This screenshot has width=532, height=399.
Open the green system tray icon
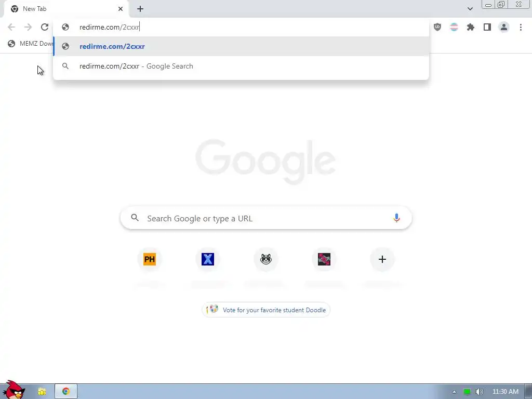[467, 392]
